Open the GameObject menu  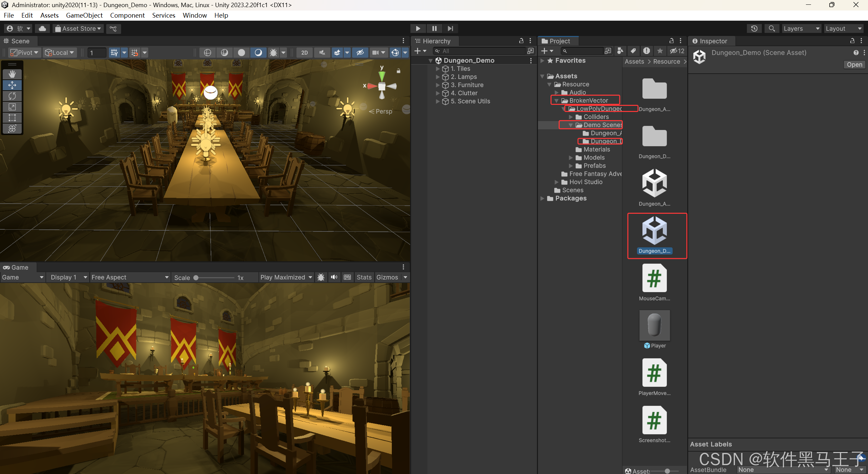pyautogui.click(x=84, y=15)
